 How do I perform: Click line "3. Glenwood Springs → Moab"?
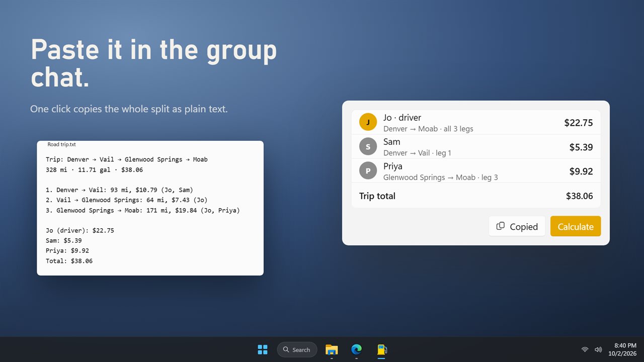click(x=142, y=211)
